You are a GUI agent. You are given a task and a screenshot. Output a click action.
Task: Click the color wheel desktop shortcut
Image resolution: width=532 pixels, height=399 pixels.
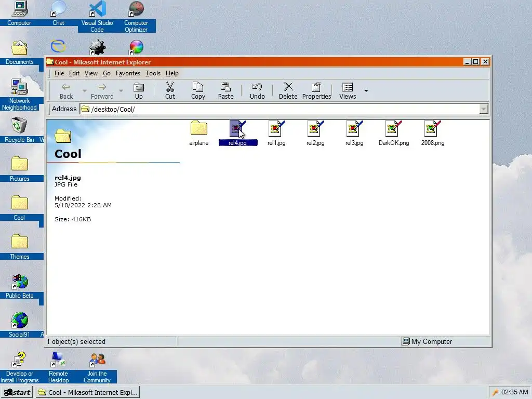[137, 47]
